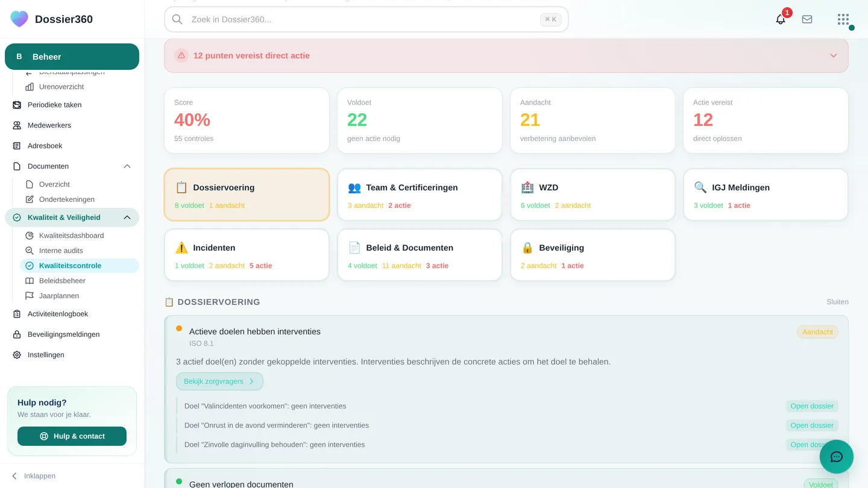Click the Instellingen gear icon
The width and height of the screenshot is (868, 488).
click(x=17, y=355)
